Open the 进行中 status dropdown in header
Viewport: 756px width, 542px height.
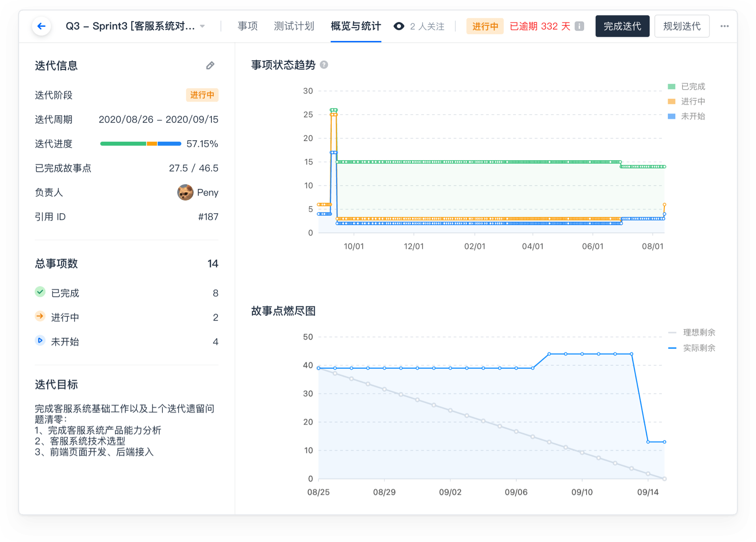point(485,26)
